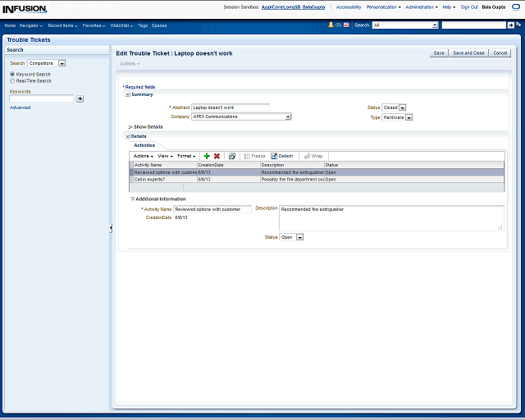
Task: Click the global search go arrow
Action: pos(511,25)
